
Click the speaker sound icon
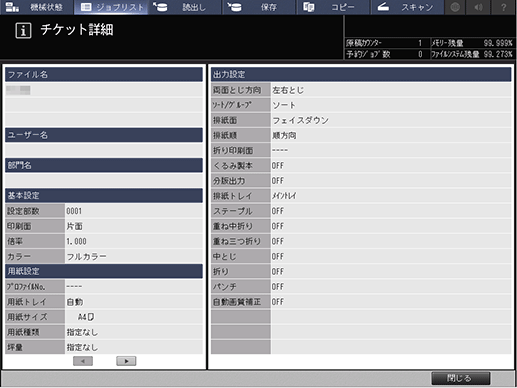point(479,7)
